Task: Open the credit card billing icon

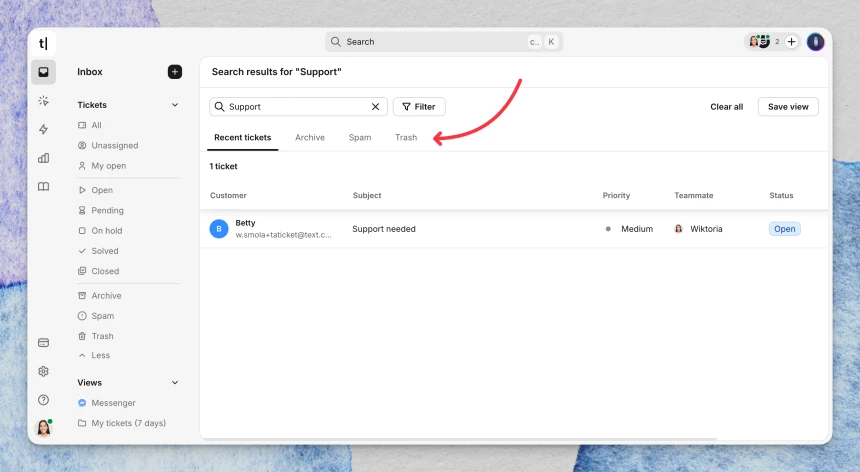Action: pyautogui.click(x=43, y=343)
